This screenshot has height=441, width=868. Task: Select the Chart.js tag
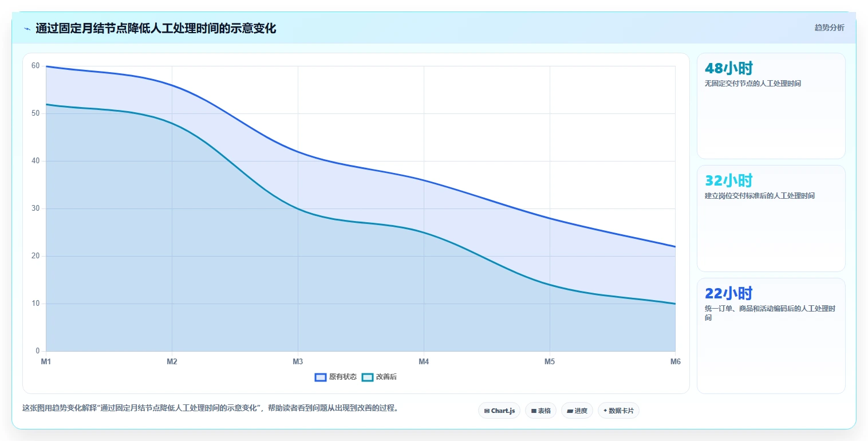[499, 411]
